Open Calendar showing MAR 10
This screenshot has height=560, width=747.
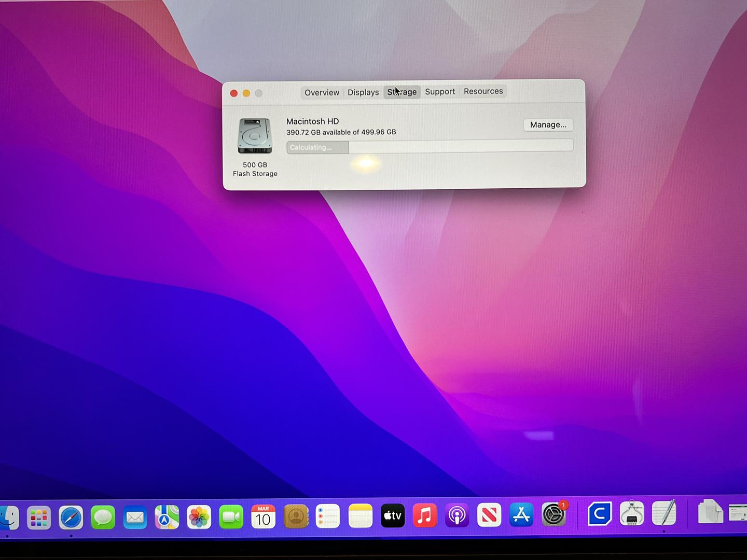[x=264, y=516]
